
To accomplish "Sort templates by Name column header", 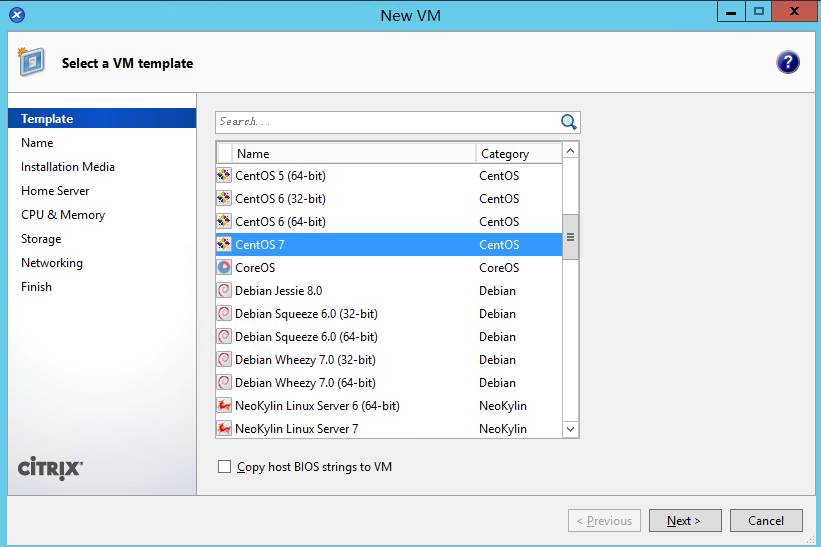I will [354, 153].
